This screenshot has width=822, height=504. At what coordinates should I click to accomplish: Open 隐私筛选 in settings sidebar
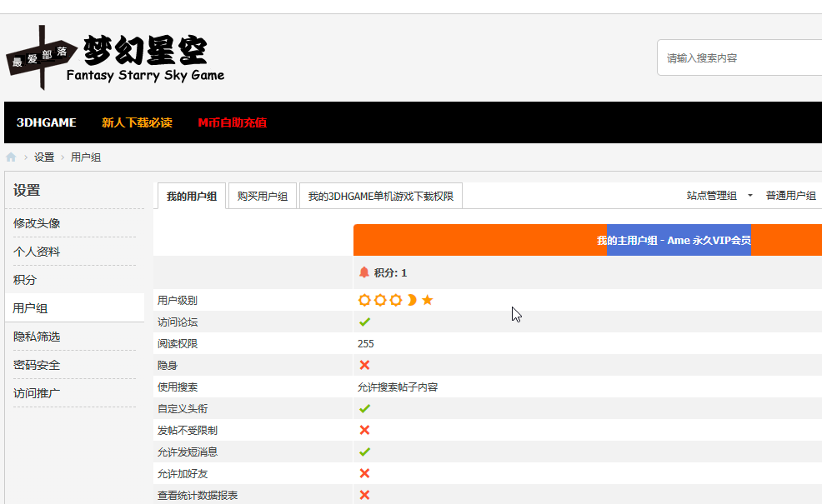37,337
